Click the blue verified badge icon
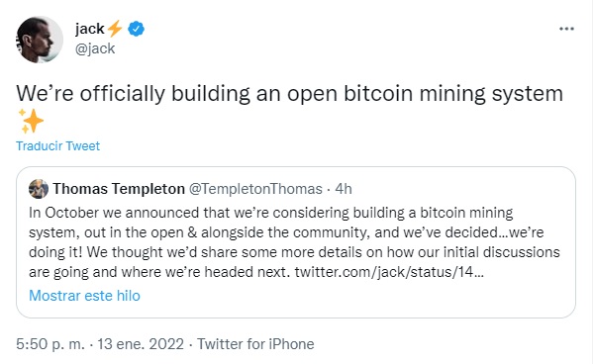The height and width of the screenshot is (364, 594). point(136,29)
